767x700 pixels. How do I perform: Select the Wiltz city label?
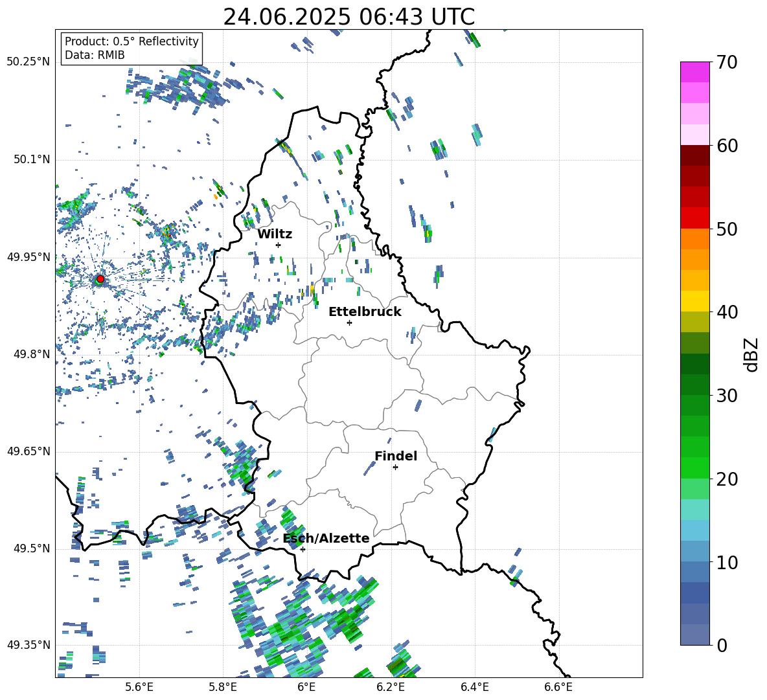coord(275,234)
